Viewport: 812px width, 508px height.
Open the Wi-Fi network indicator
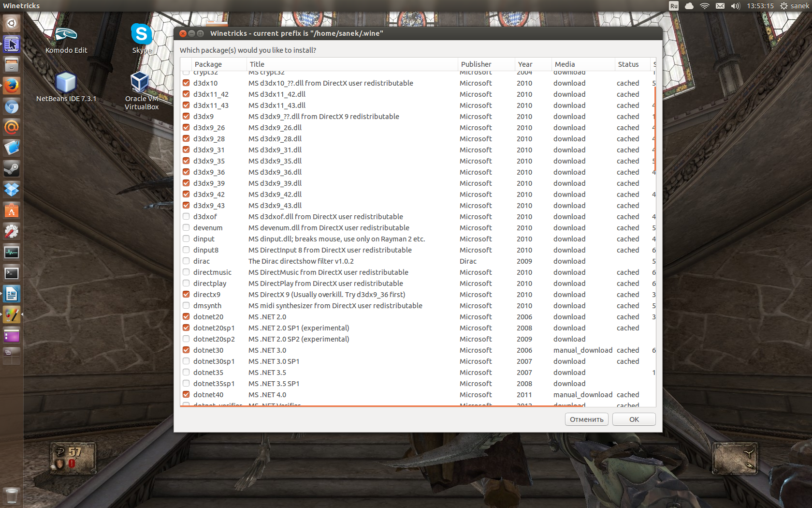click(x=705, y=6)
